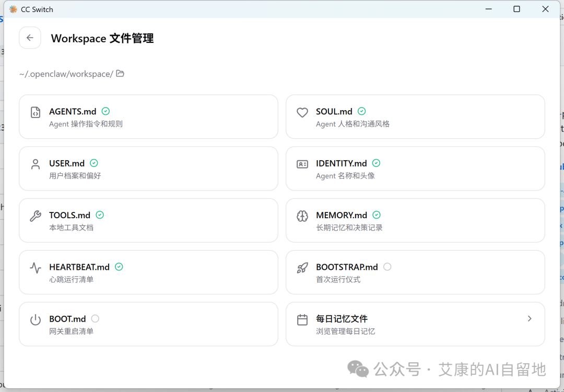
Task: Click green check status next to SOUL.md
Action: pos(362,111)
